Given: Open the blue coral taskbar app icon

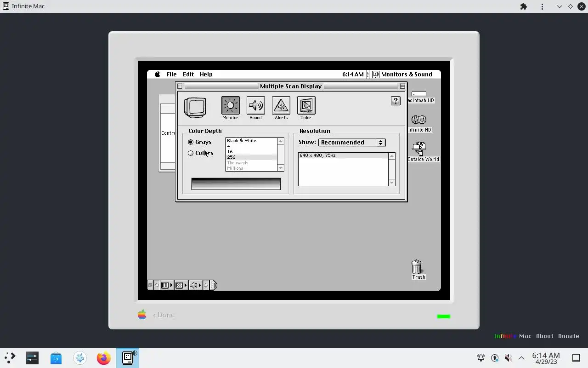Looking at the screenshot, I should 80,358.
